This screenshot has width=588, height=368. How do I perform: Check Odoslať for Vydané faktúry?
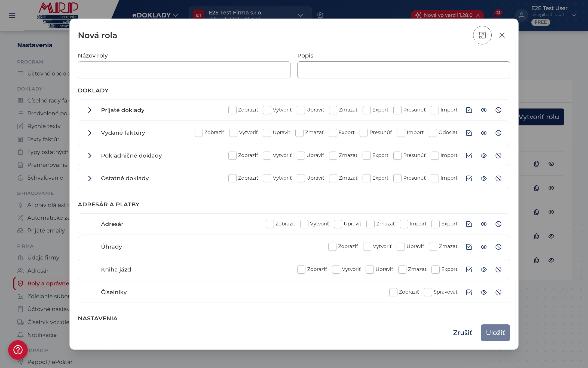pyautogui.click(x=433, y=133)
